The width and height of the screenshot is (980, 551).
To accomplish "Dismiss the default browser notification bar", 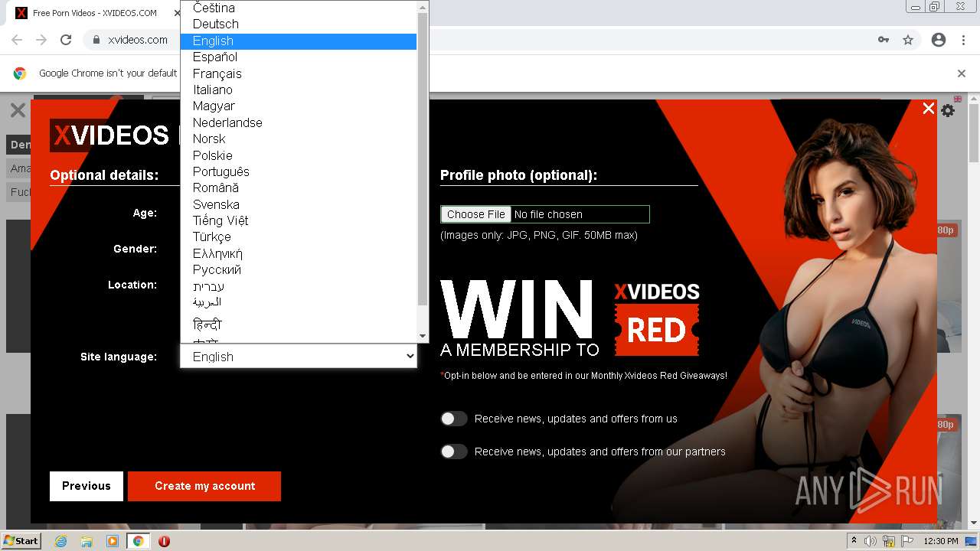I will [x=962, y=73].
